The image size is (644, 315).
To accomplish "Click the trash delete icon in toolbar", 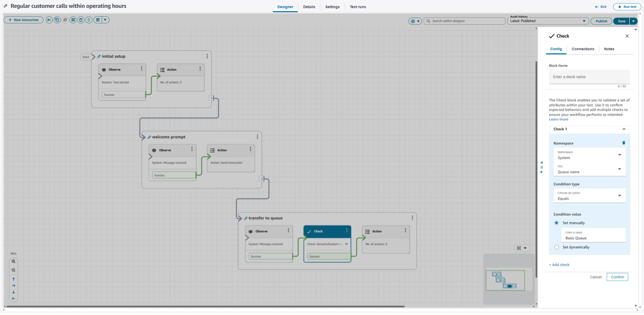I will pos(81,20).
